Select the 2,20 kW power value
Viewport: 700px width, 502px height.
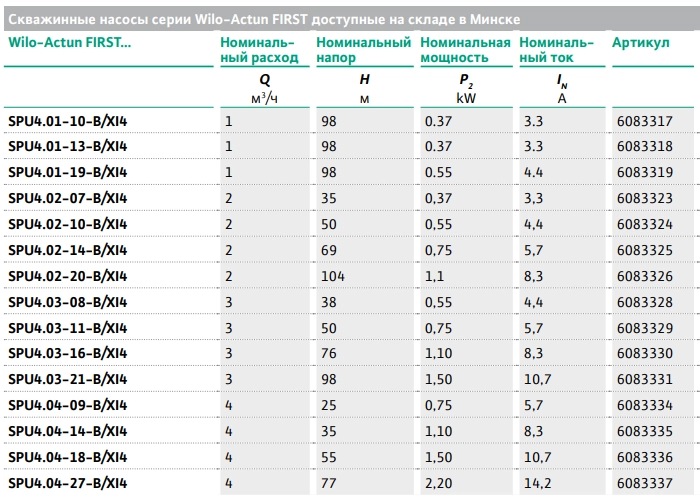pyautogui.click(x=438, y=484)
